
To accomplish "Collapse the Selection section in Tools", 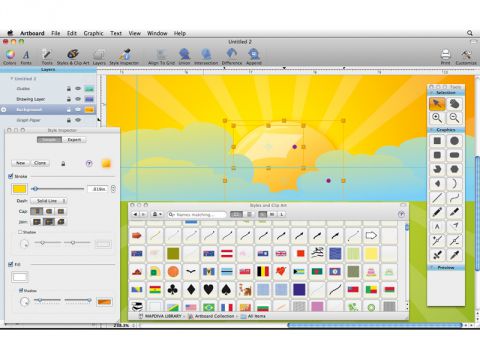I will coord(432,92).
